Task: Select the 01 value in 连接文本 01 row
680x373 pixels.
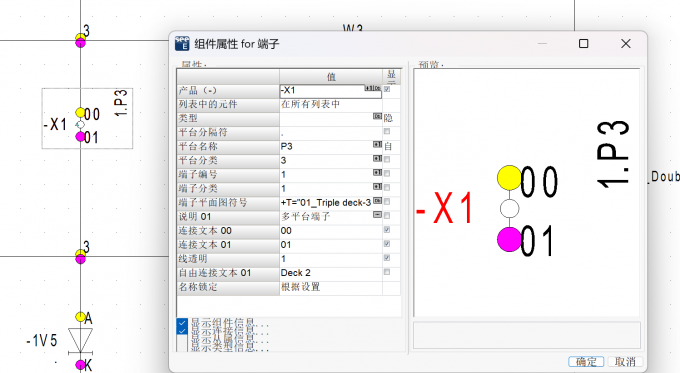Action: [x=331, y=245]
